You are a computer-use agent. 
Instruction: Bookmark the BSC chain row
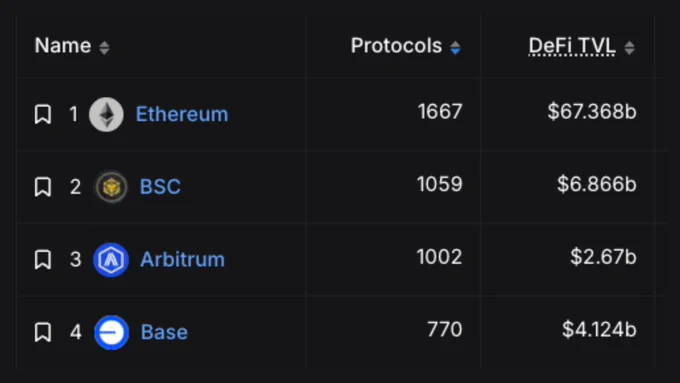(x=43, y=187)
